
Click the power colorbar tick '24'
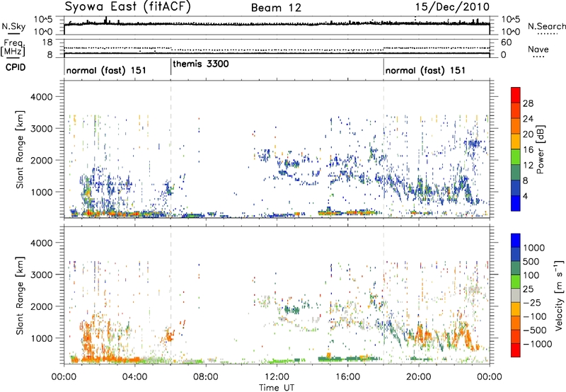pyautogui.click(x=528, y=119)
